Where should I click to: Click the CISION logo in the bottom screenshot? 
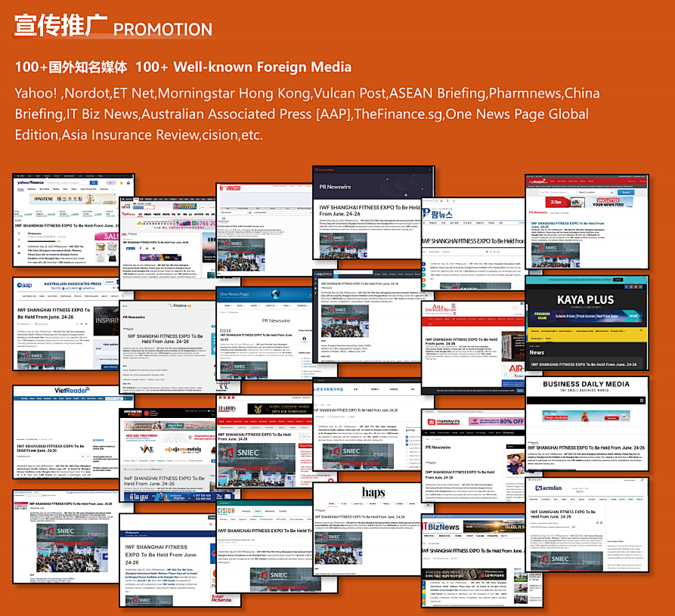click(x=226, y=510)
